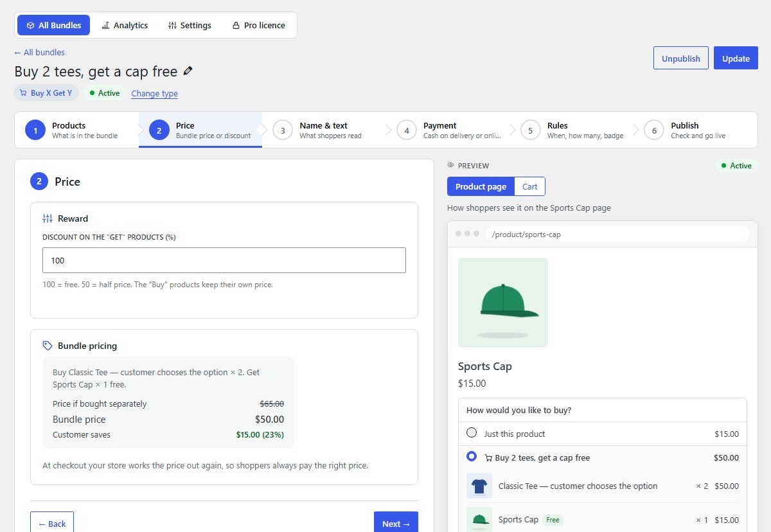This screenshot has height=532, width=771.
Task: Follow the "← All bundles" link
Action: [x=39, y=52]
